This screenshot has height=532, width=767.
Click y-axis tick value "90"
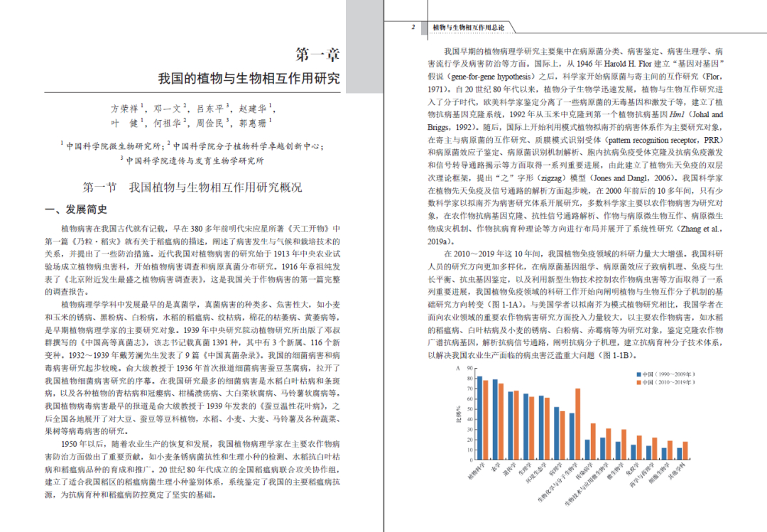pos(469,368)
